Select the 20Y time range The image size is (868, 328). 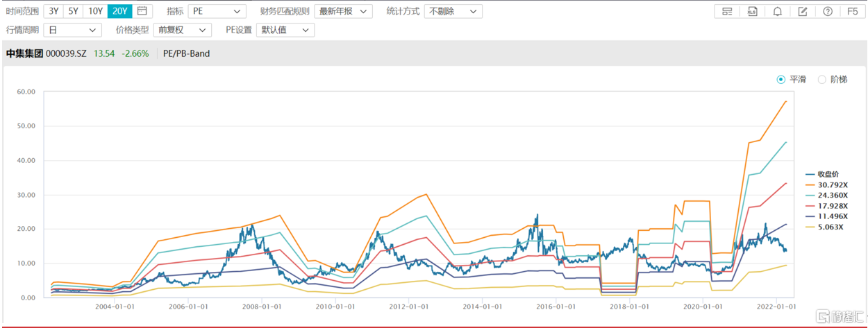[x=119, y=11]
